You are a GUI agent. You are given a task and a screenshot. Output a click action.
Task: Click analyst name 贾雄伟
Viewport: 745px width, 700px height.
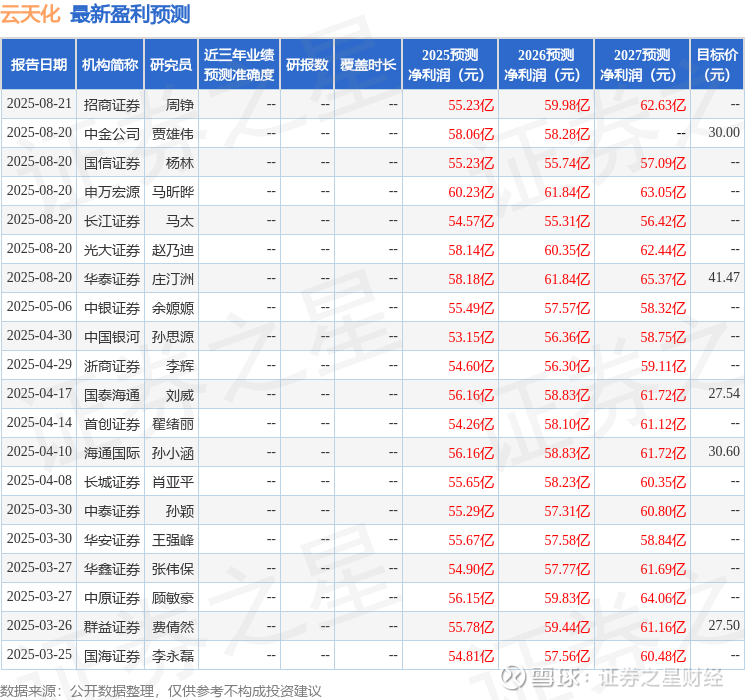[172, 134]
